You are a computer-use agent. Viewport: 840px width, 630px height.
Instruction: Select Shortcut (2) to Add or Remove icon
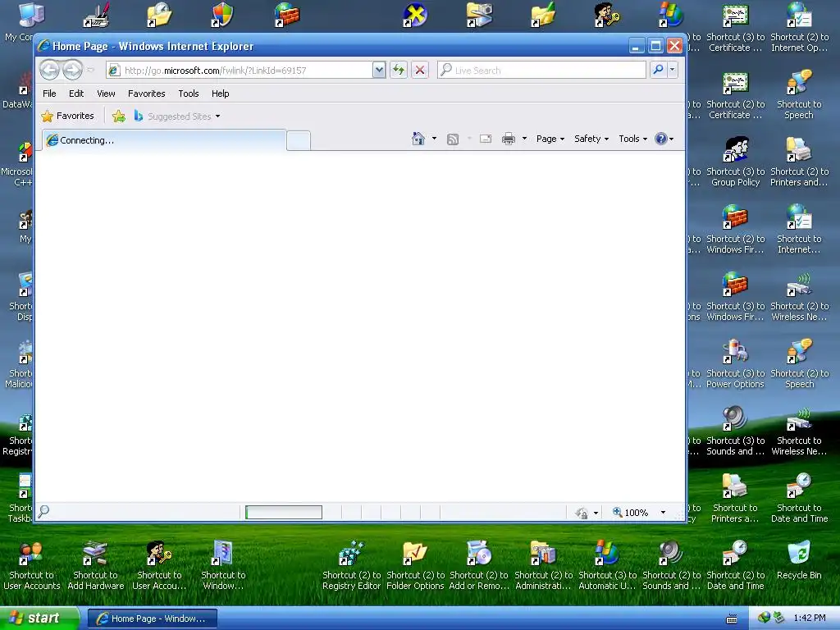click(x=479, y=566)
